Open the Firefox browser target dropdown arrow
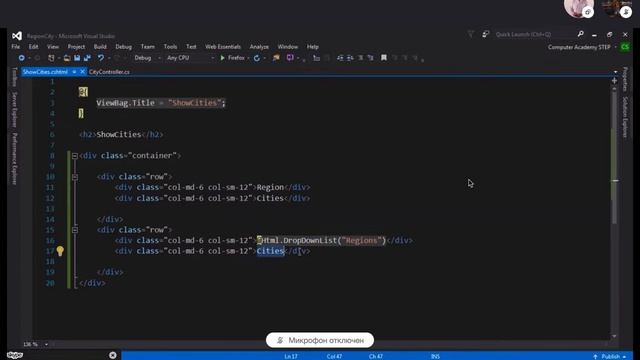This screenshot has height=360, width=640. 248,58
